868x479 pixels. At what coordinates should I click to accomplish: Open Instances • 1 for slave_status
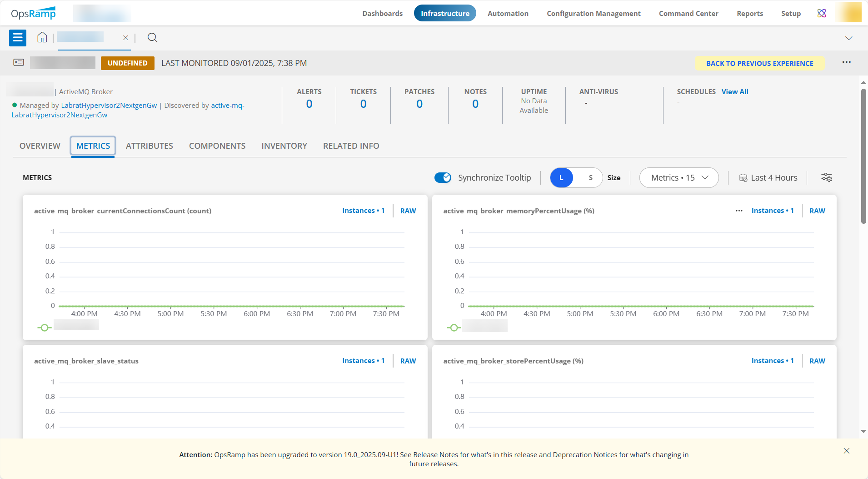(363, 361)
